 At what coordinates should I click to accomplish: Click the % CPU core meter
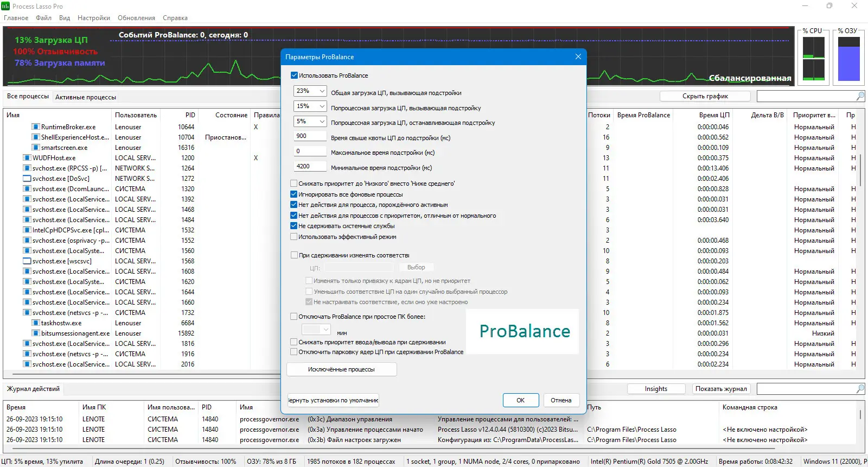(x=814, y=59)
